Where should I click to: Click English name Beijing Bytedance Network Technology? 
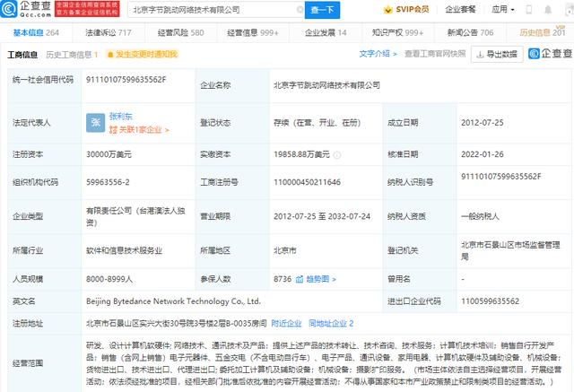pos(173,301)
